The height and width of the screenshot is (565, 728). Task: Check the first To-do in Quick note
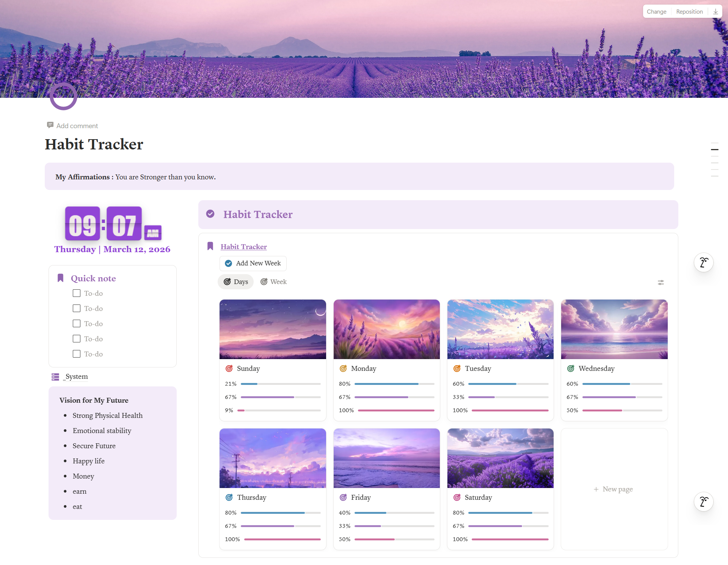coord(77,293)
